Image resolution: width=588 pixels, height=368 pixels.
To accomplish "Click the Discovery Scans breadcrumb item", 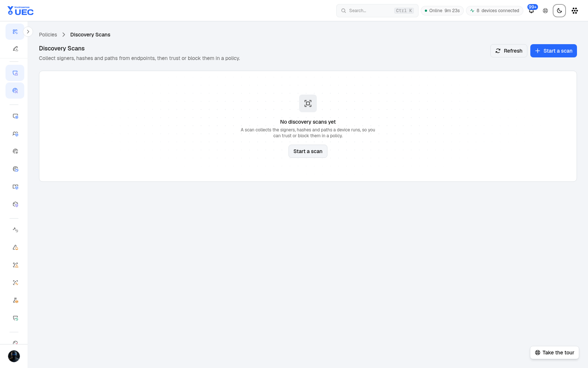I will [x=90, y=35].
